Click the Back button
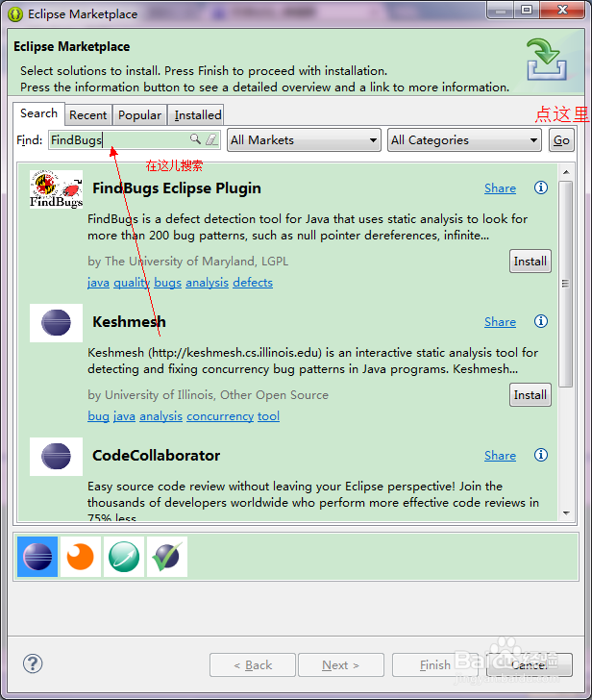Image resolution: width=592 pixels, height=700 pixels. [x=253, y=665]
